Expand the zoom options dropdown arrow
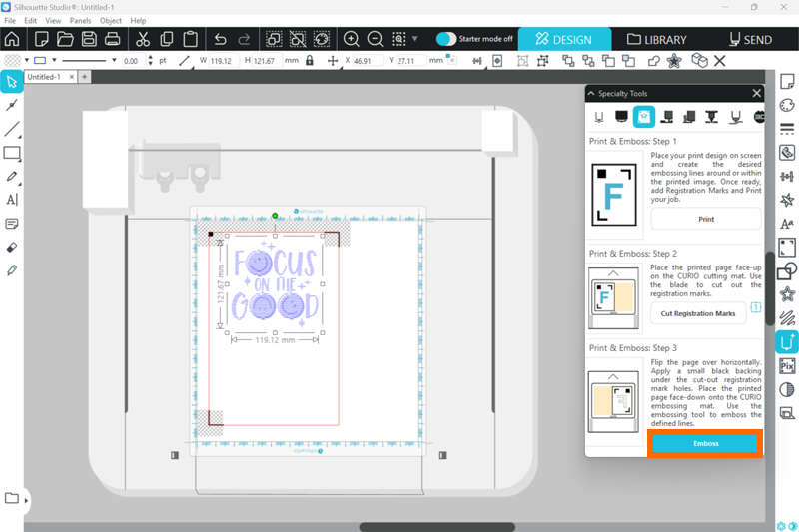Image resolution: width=799 pixels, height=532 pixels. click(x=415, y=40)
